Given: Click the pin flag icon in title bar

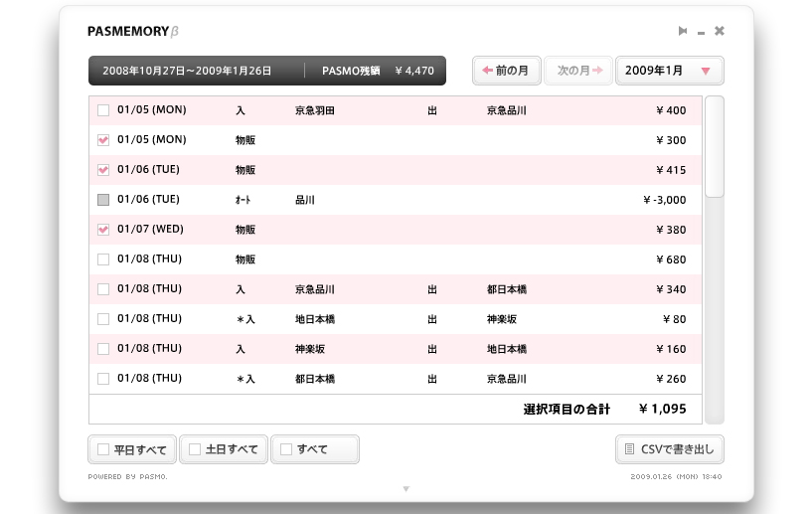Looking at the screenshot, I should coord(683,31).
